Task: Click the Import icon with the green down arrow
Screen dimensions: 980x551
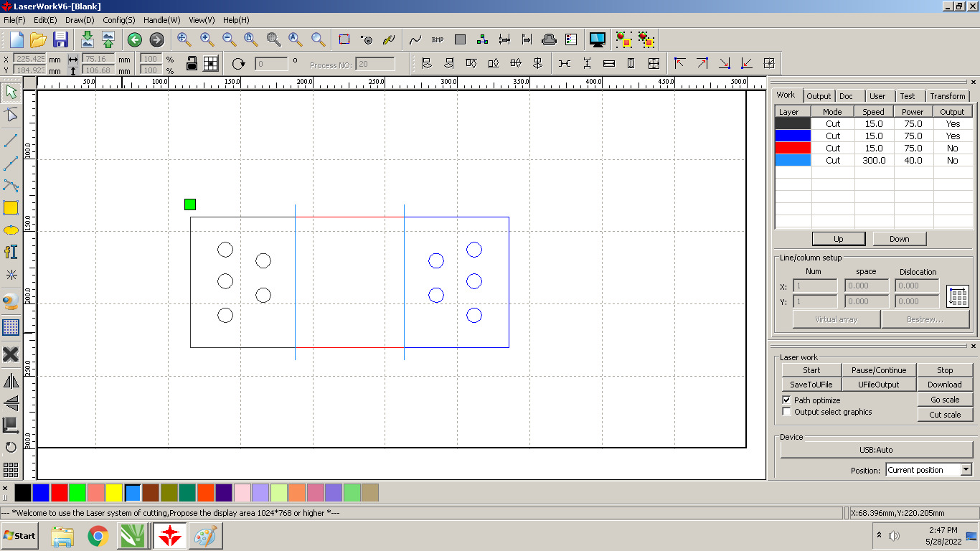Action: point(87,39)
